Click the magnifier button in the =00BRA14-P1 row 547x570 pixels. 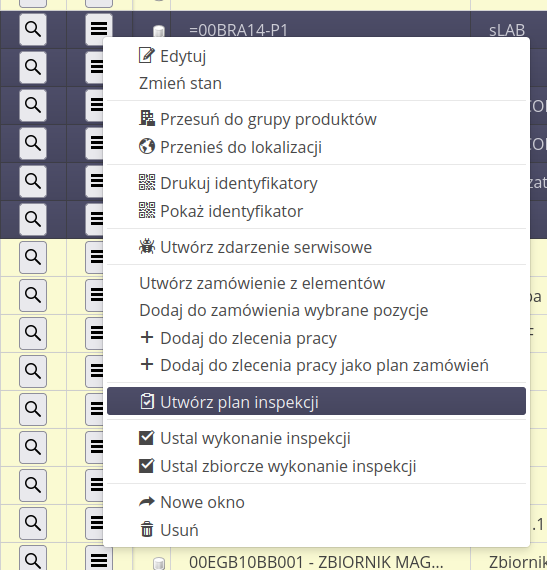point(33,29)
